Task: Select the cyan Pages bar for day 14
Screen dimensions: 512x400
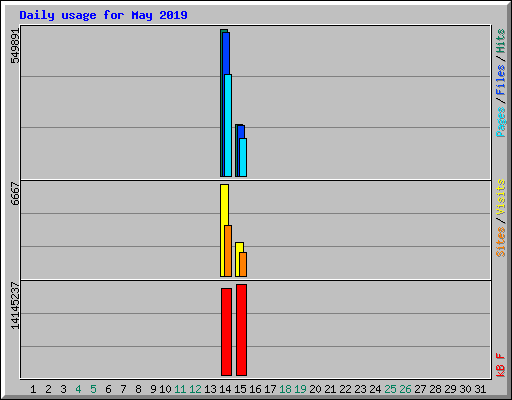Action: click(228, 125)
